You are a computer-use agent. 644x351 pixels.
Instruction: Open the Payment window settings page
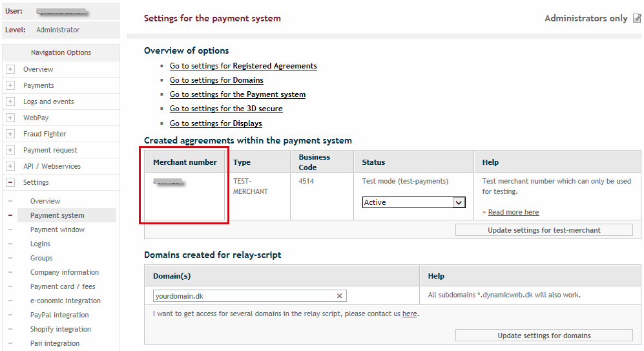(57, 229)
